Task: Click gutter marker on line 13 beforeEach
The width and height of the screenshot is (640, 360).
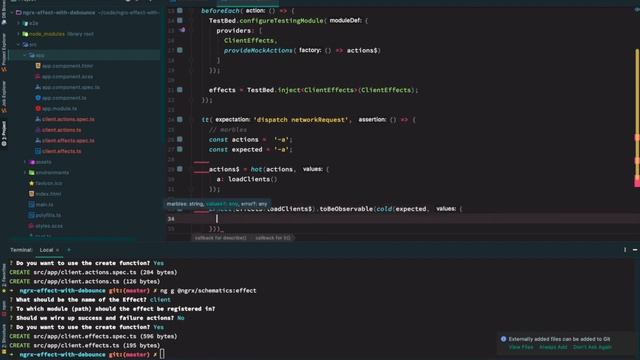Action: click(180, 11)
